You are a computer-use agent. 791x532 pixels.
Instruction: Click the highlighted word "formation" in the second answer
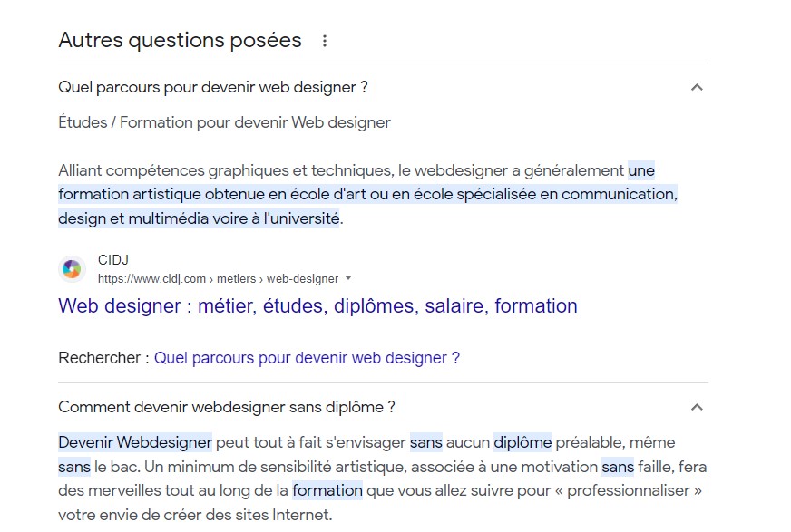(x=327, y=491)
